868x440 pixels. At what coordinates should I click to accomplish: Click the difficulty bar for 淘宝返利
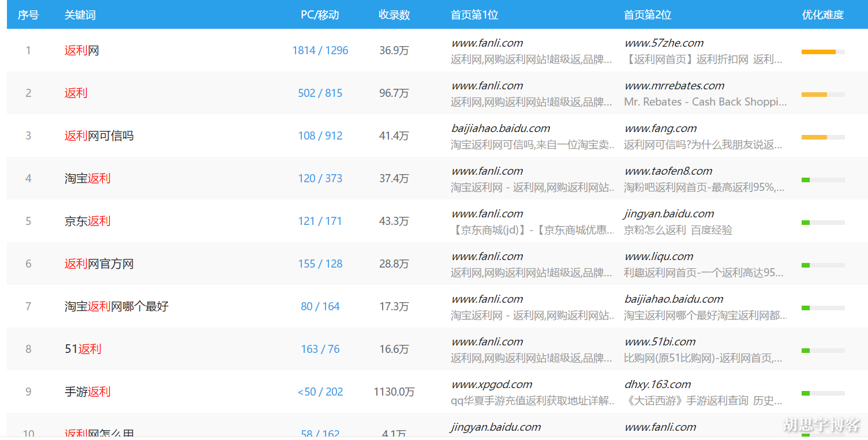coord(823,180)
